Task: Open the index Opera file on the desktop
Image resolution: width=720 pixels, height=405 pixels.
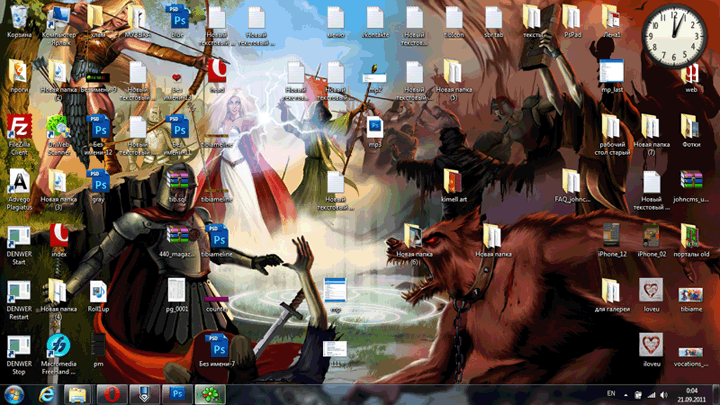Action: coord(58,236)
